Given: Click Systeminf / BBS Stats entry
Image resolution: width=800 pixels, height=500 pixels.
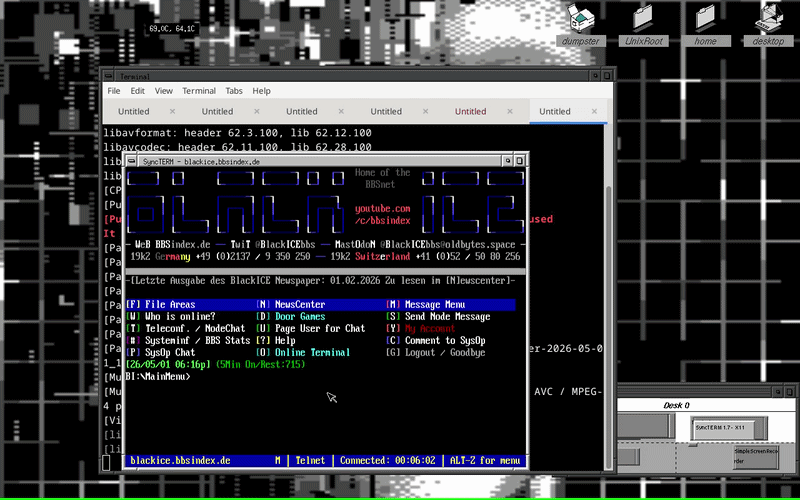Looking at the screenshot, I should pyautogui.click(x=188, y=341).
